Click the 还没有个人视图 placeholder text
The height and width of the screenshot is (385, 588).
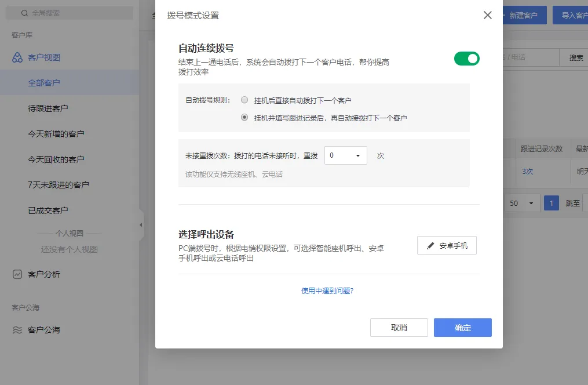coord(70,249)
